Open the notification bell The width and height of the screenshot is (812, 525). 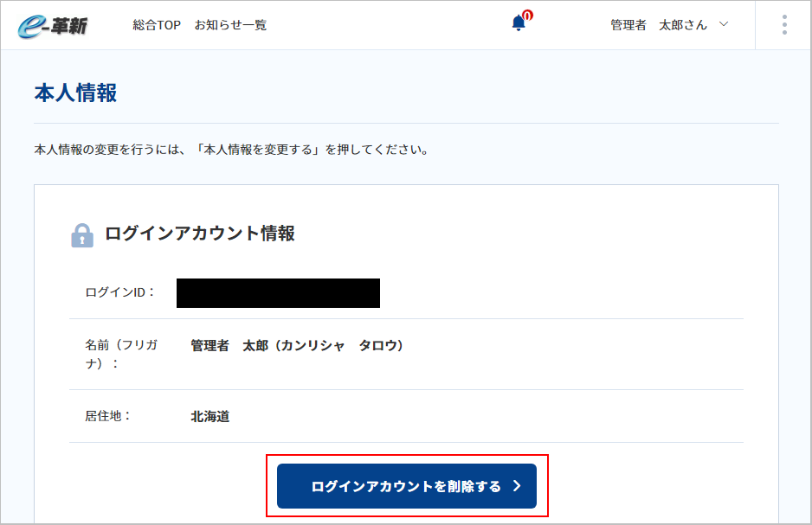coord(519,23)
